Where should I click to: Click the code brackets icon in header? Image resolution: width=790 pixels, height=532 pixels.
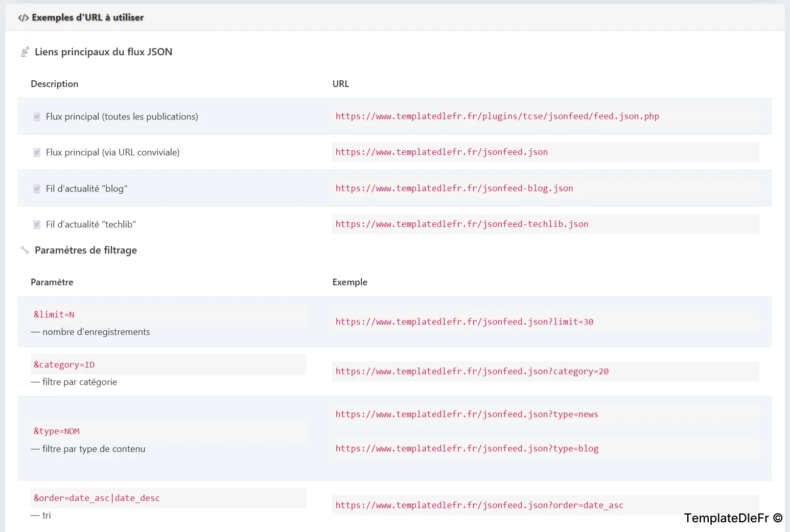23,17
